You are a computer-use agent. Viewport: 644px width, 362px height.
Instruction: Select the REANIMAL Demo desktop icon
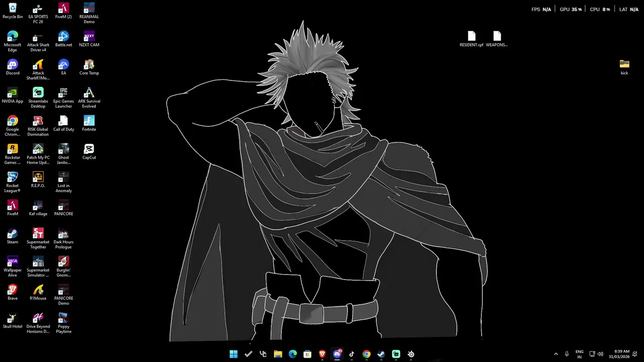click(x=89, y=14)
